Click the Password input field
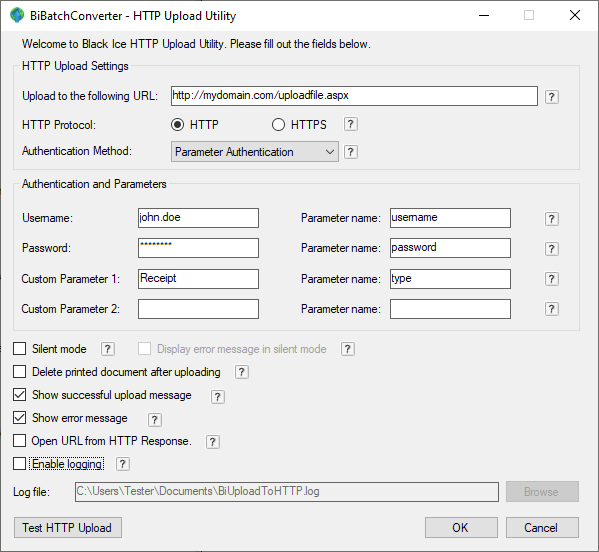599x552 pixels. click(198, 248)
